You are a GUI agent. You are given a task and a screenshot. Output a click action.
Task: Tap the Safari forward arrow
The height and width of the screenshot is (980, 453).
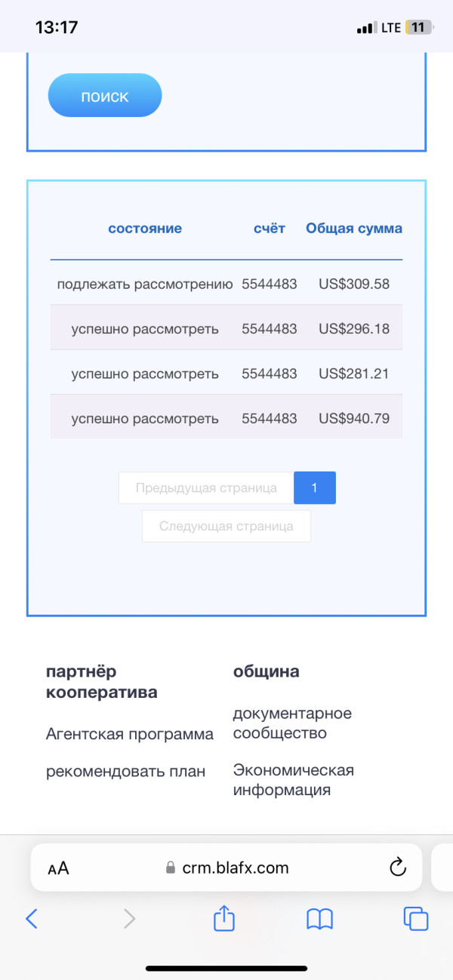point(129,918)
